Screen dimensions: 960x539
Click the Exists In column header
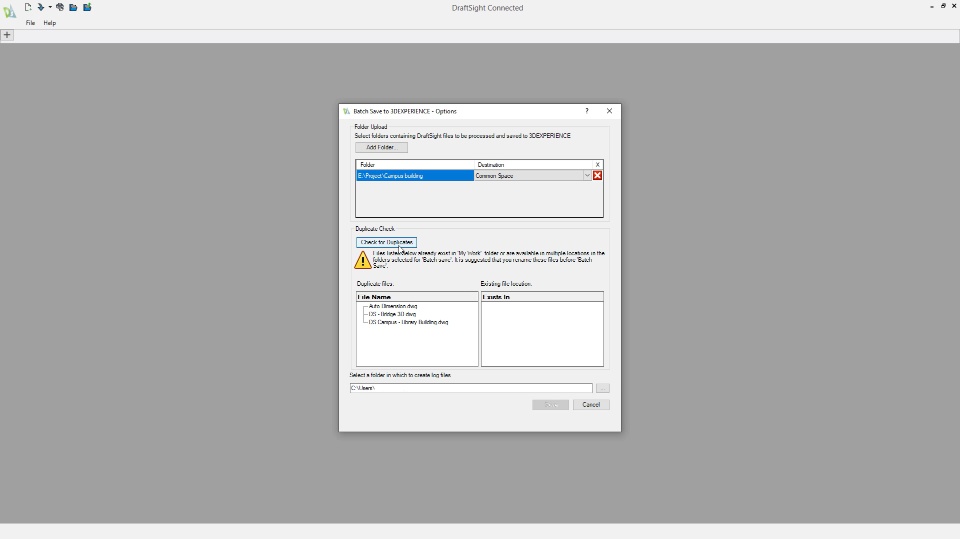(542, 297)
